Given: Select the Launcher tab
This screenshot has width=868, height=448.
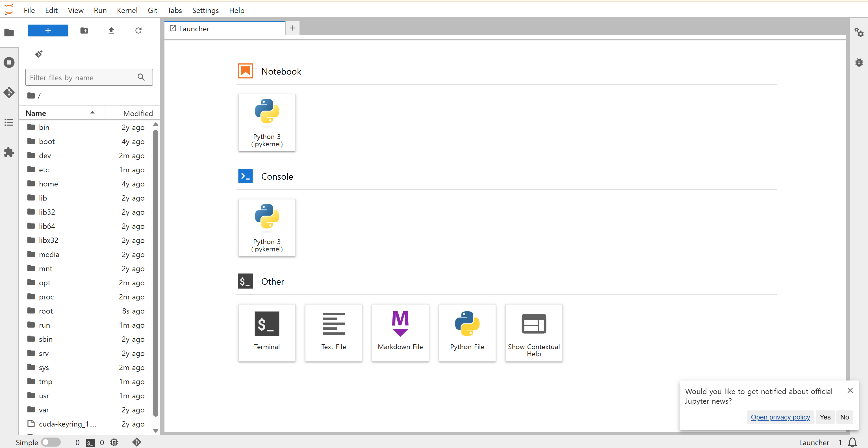Looking at the screenshot, I should tap(225, 29).
